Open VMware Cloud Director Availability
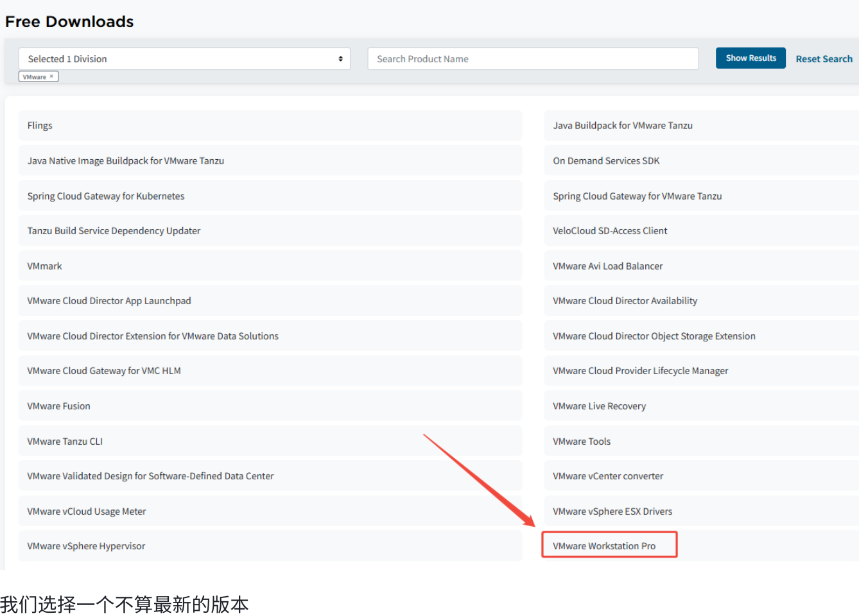This screenshot has width=859, height=616. [x=702, y=301]
